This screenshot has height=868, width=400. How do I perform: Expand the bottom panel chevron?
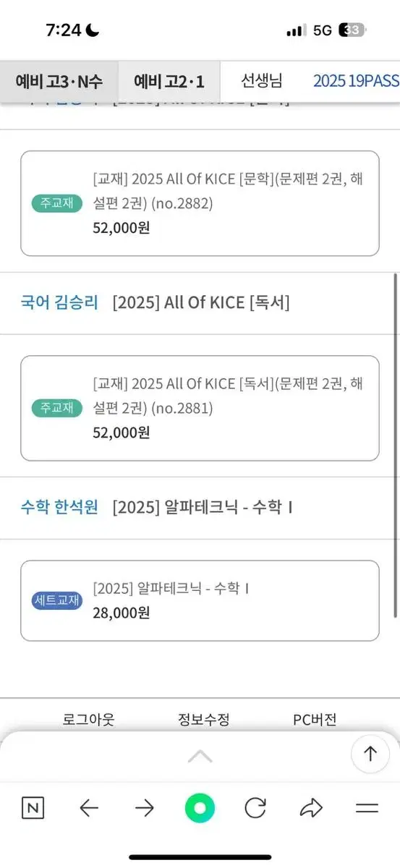(x=200, y=757)
